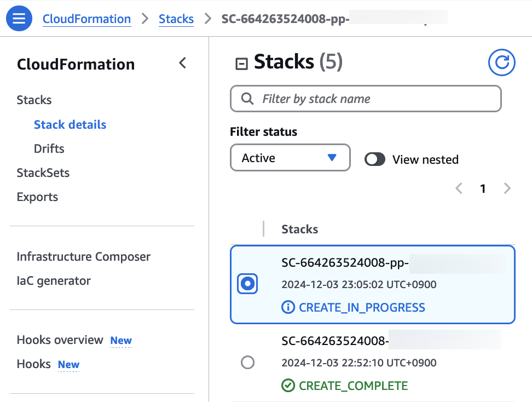This screenshot has height=402, width=532.
Task: Go to next page of stacks
Action: click(507, 188)
